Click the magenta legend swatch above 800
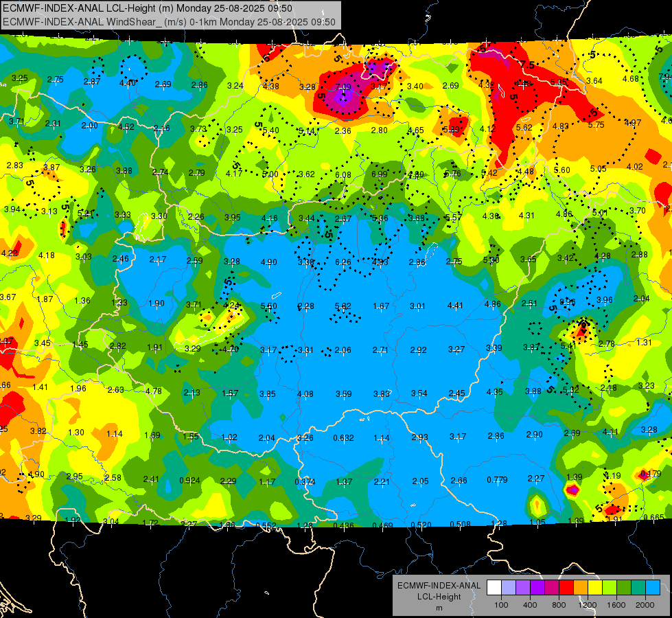Viewport: 672px width, 618px height. (552, 588)
